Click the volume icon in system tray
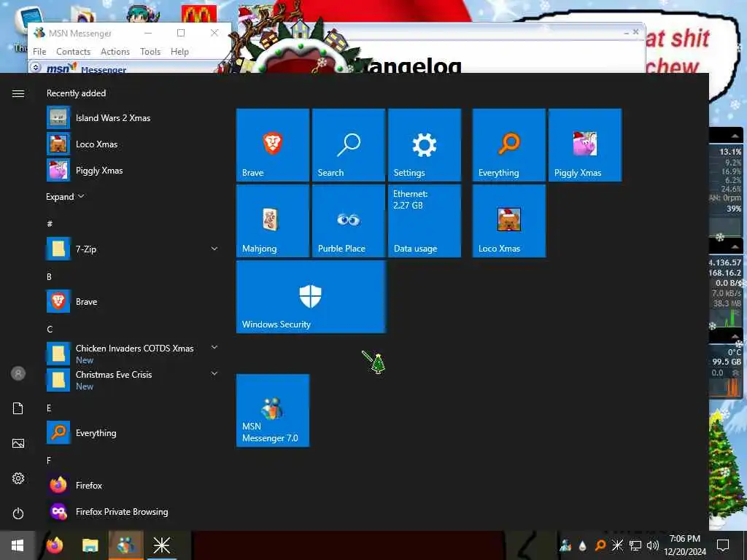This screenshot has height=560, width=747. coord(653,545)
